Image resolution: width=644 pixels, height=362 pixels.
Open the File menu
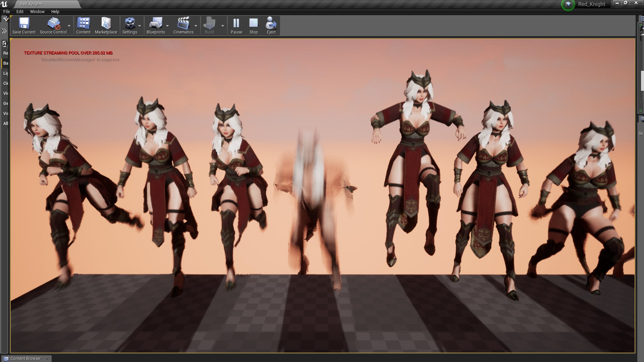pos(6,11)
